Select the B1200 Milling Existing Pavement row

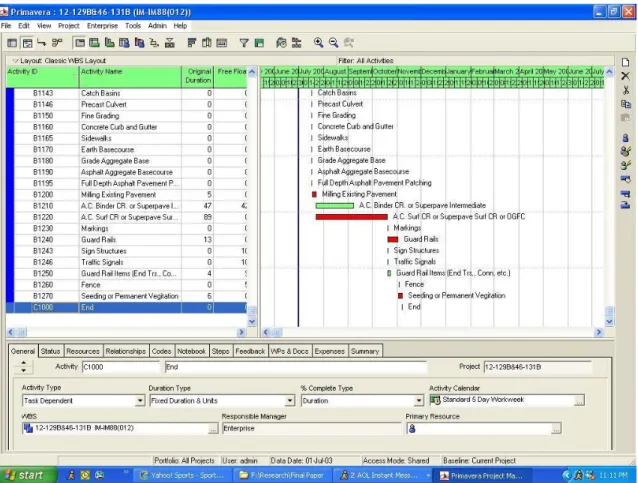pos(127,195)
